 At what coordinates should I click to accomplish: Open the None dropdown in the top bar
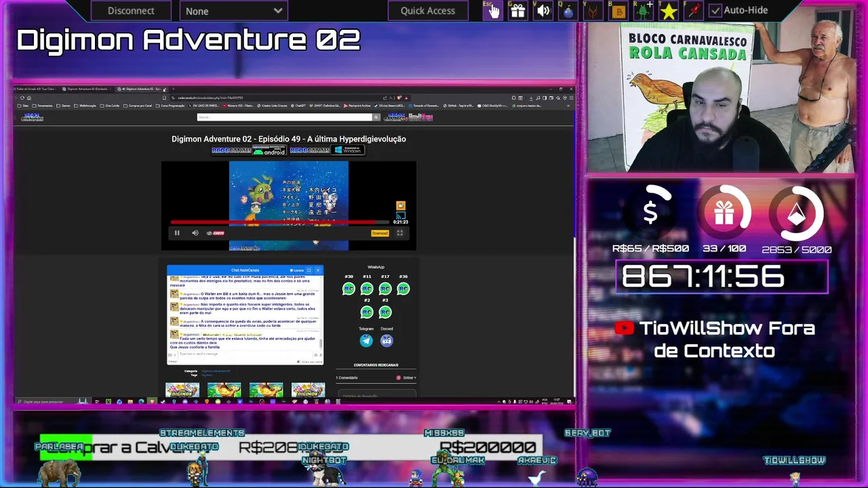coord(234,10)
